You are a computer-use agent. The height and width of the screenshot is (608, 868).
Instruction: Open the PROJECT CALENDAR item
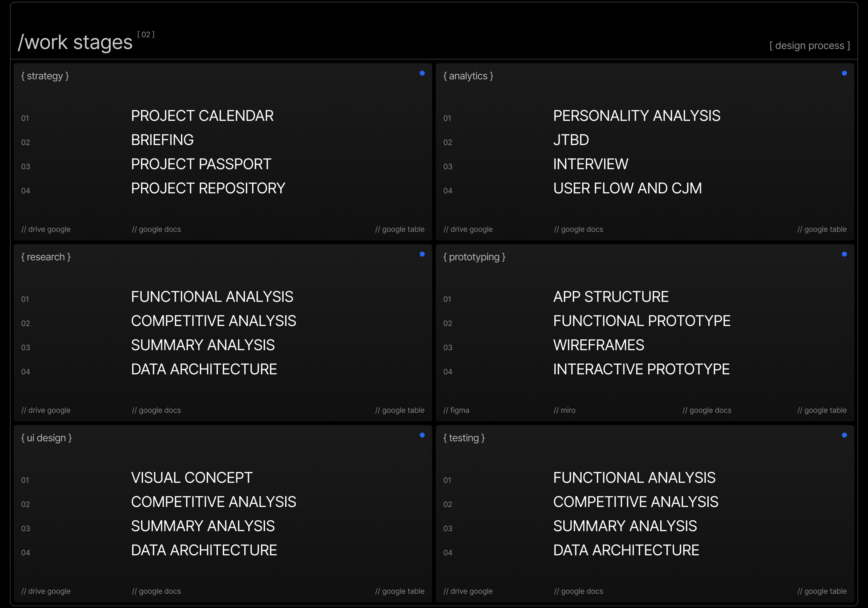coord(202,116)
